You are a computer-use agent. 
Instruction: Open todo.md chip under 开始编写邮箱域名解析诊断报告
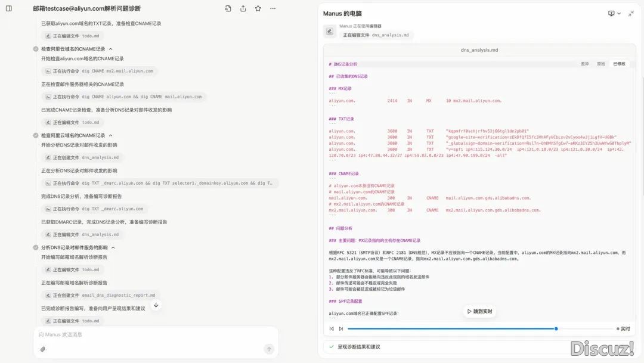click(73, 269)
